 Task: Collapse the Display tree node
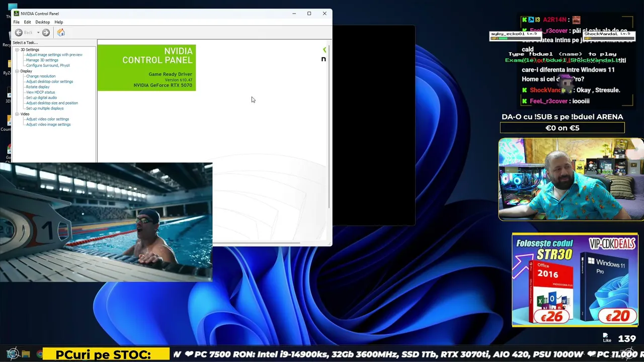coord(17,71)
